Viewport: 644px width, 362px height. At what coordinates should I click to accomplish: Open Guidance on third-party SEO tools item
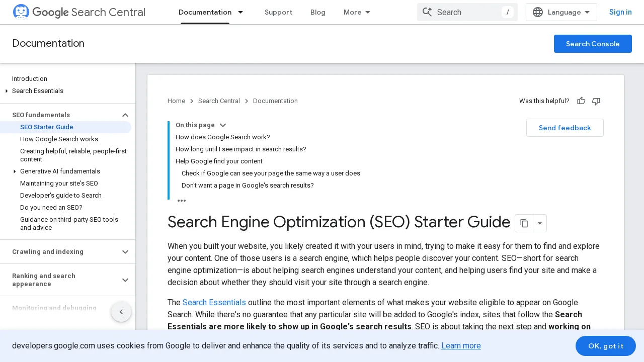tap(69, 224)
